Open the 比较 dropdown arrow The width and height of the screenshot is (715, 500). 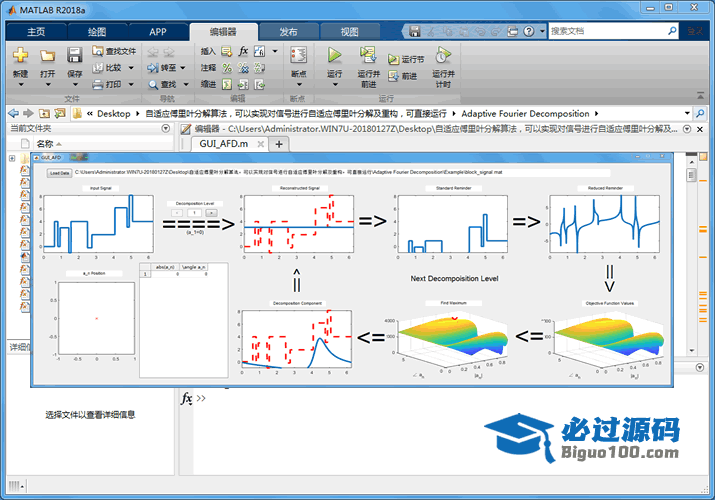pyautogui.click(x=131, y=68)
